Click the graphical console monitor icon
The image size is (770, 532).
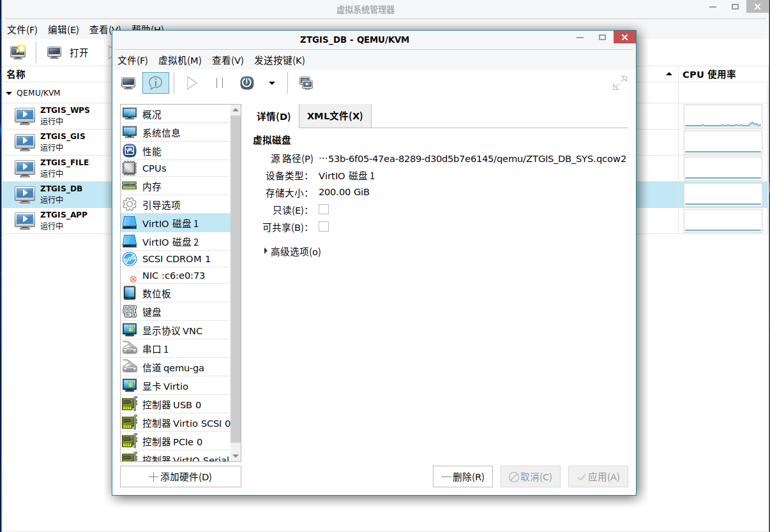coord(128,83)
